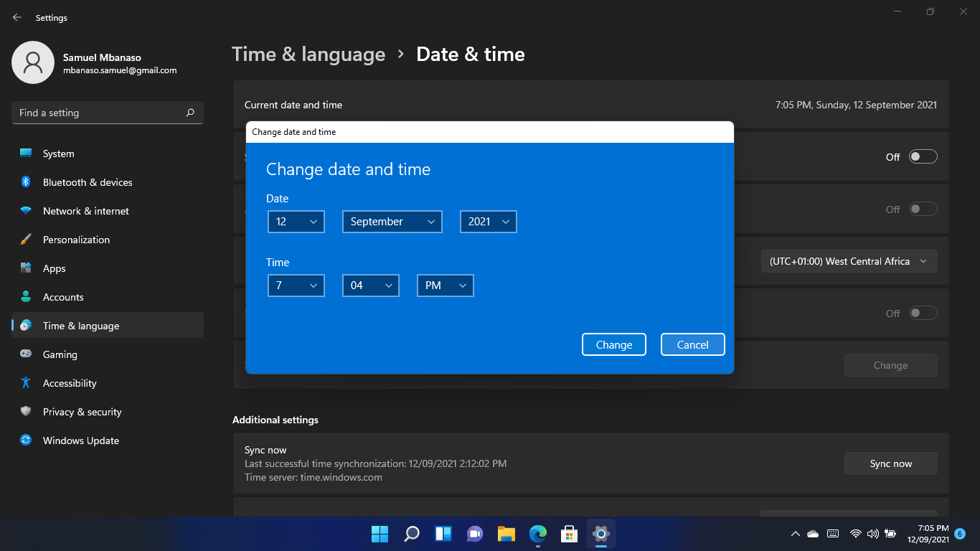The height and width of the screenshot is (551, 980).
Task: Open Windows Update using its sync icon
Action: pos(26,441)
